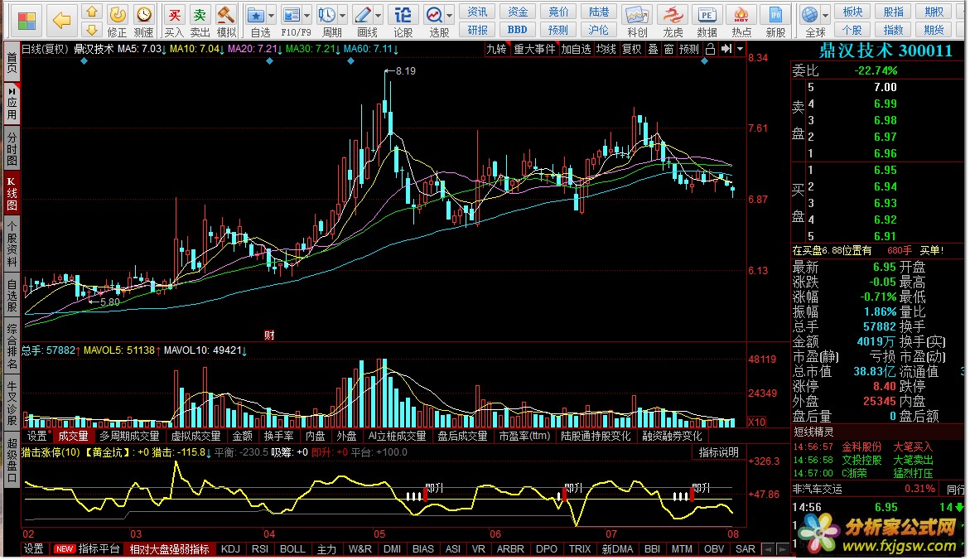Open the chart toolbar options dropdown arrow
970x560 pixels.
point(740,49)
